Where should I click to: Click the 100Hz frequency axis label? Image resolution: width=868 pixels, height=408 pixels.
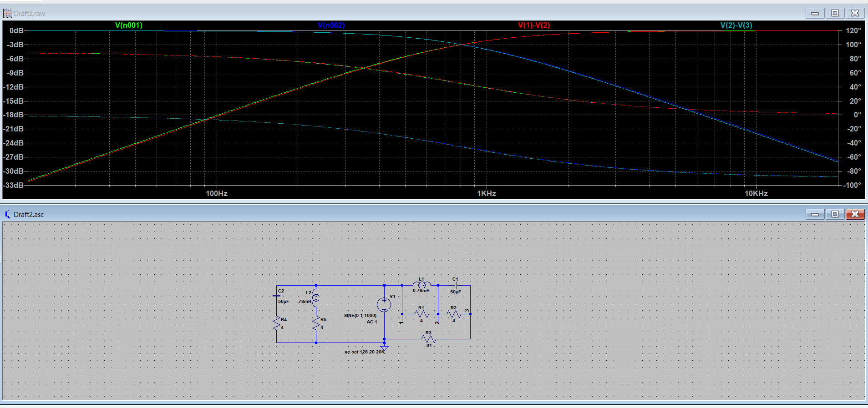[x=217, y=193]
